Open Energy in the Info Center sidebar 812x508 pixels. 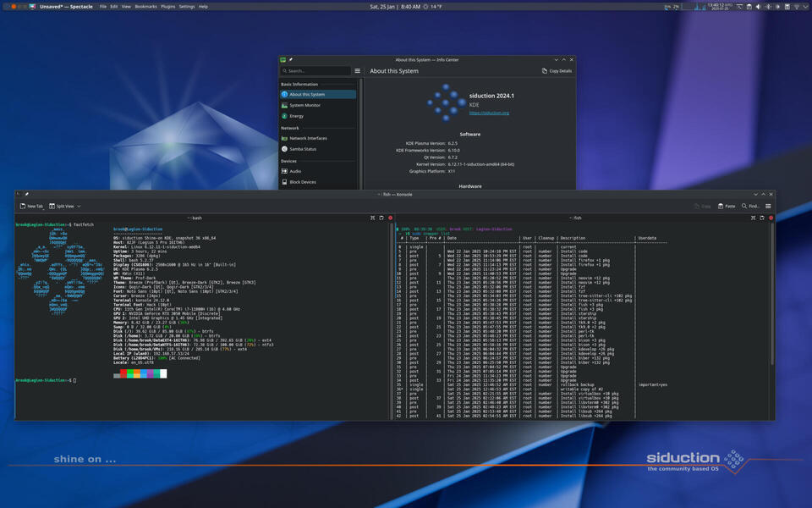(318, 116)
